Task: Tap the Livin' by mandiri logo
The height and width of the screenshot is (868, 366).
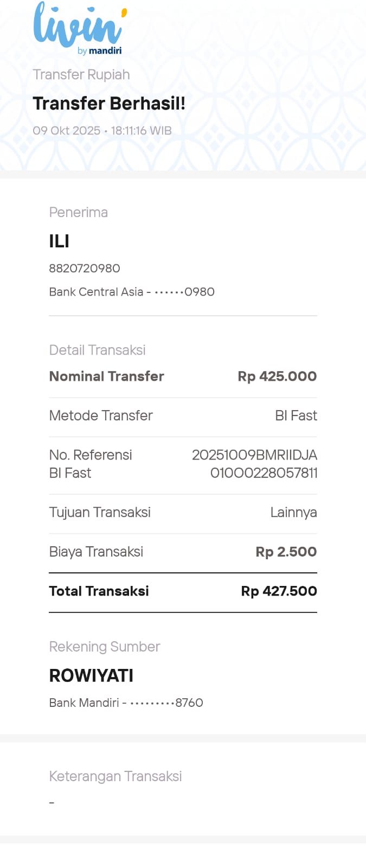Action: [79, 28]
